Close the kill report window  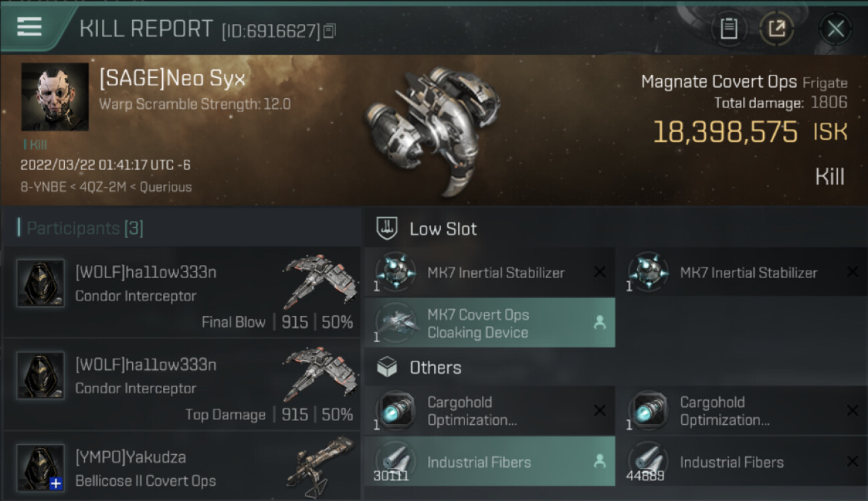point(835,29)
